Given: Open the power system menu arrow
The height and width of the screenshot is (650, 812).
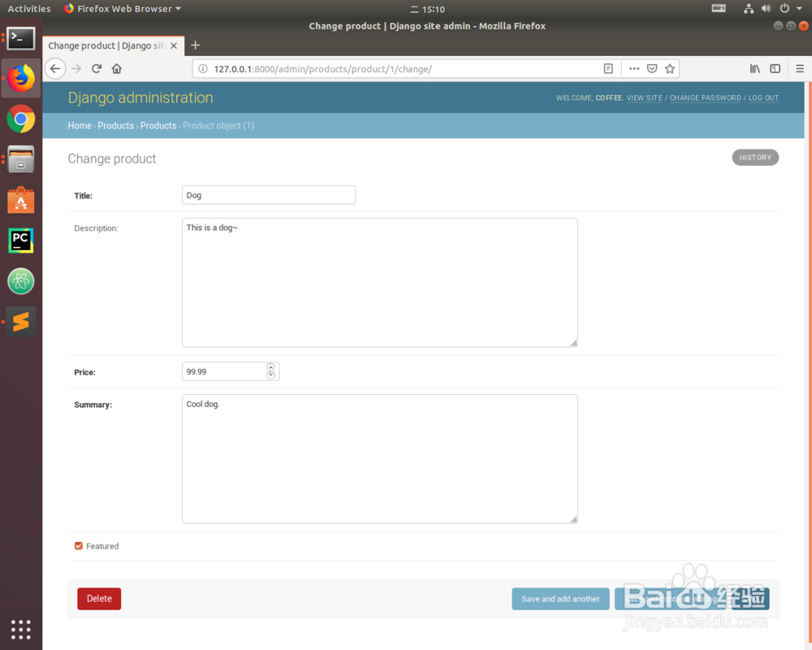Looking at the screenshot, I should tap(800, 8).
